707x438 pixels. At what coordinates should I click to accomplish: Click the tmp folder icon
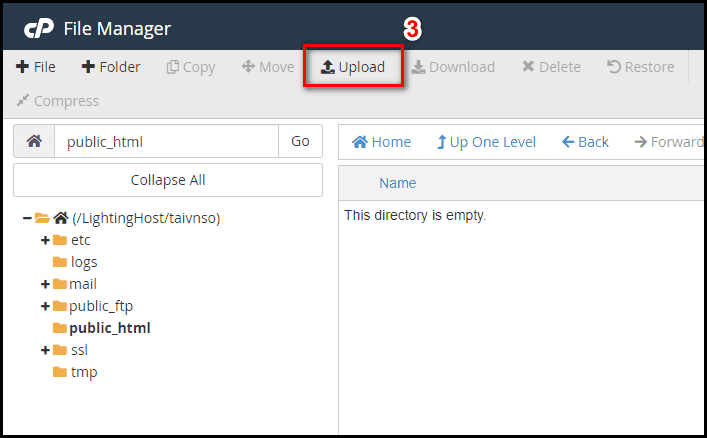(x=60, y=372)
